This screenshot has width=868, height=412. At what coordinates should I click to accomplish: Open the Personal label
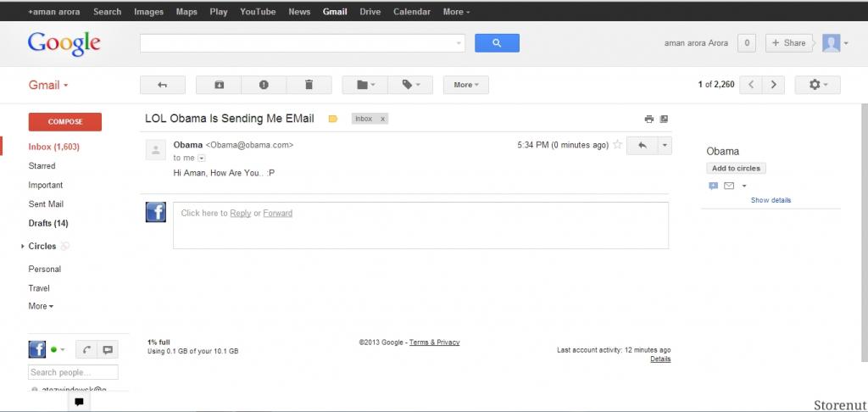[44, 269]
